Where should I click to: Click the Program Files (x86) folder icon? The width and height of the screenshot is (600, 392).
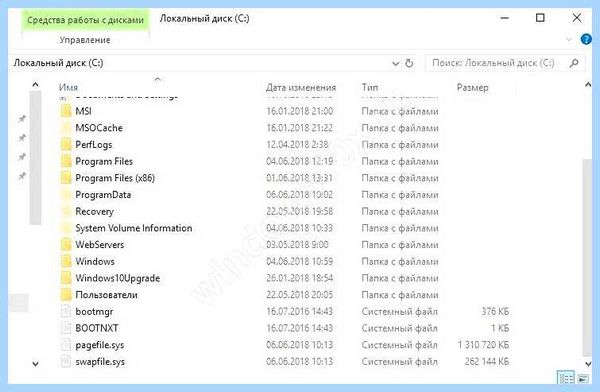[66, 178]
